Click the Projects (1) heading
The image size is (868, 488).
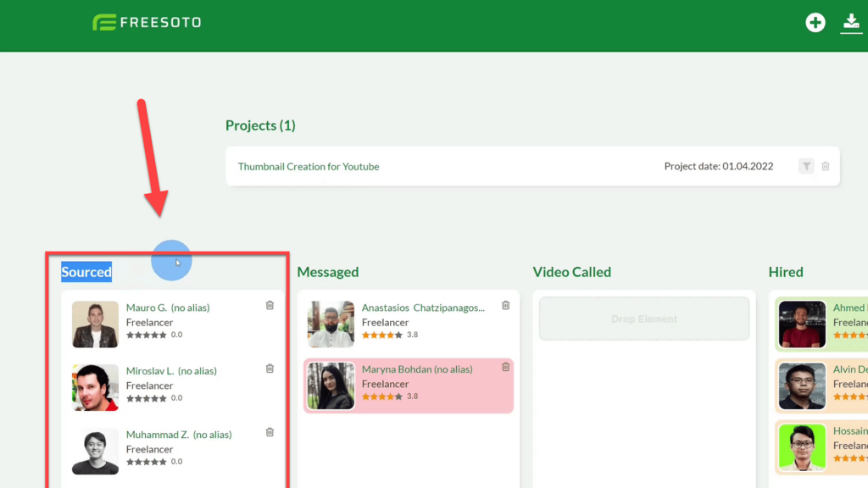tap(260, 125)
